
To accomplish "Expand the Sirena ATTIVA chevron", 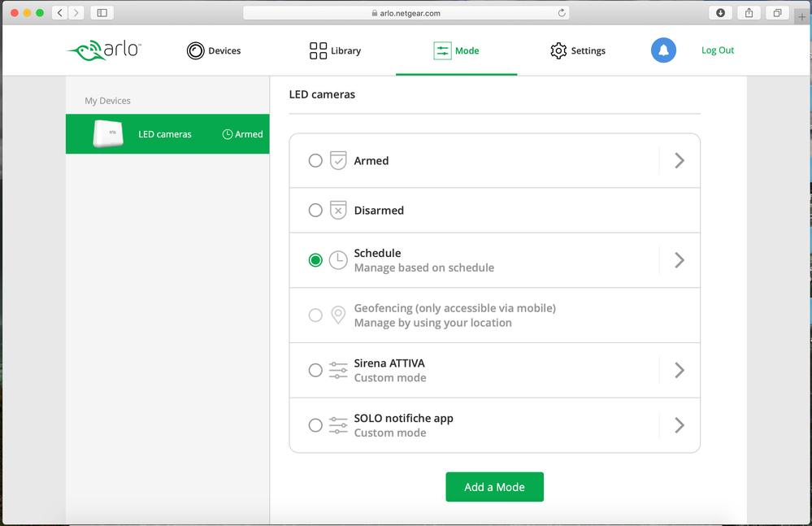I will (x=680, y=370).
